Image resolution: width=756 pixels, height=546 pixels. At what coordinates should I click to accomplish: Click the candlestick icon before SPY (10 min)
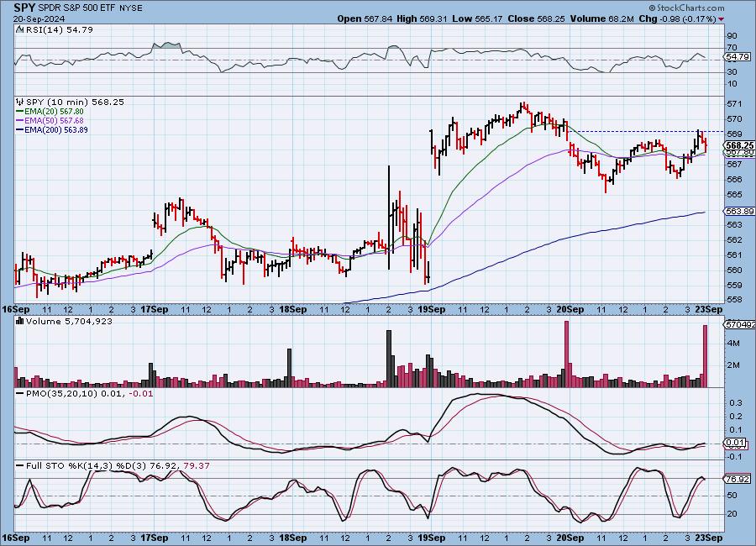pos(20,102)
